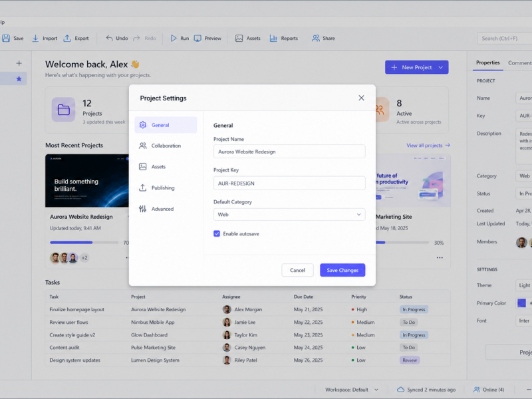The image size is (532, 399).
Task: Switch to Collaboration settings
Action: [x=166, y=146]
